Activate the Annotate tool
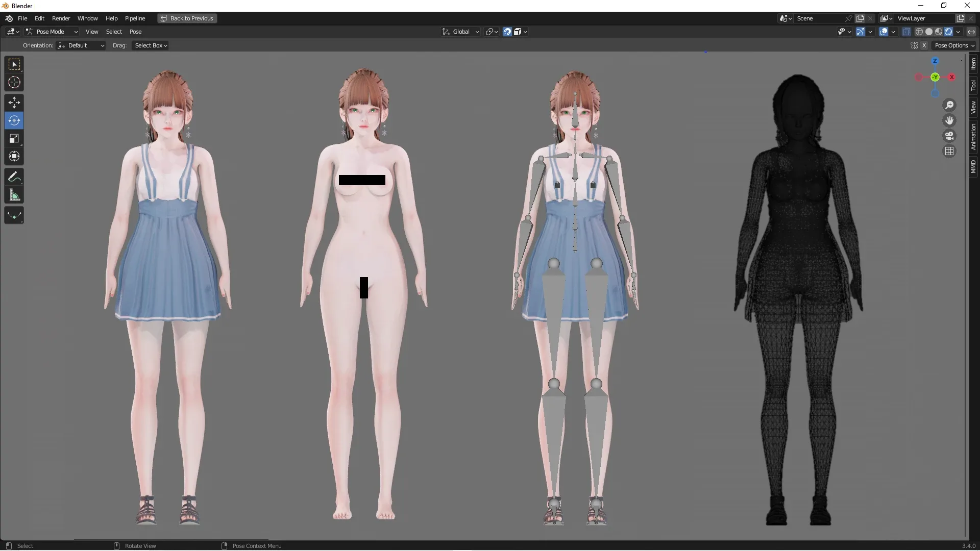This screenshot has width=980, height=551. point(14,177)
